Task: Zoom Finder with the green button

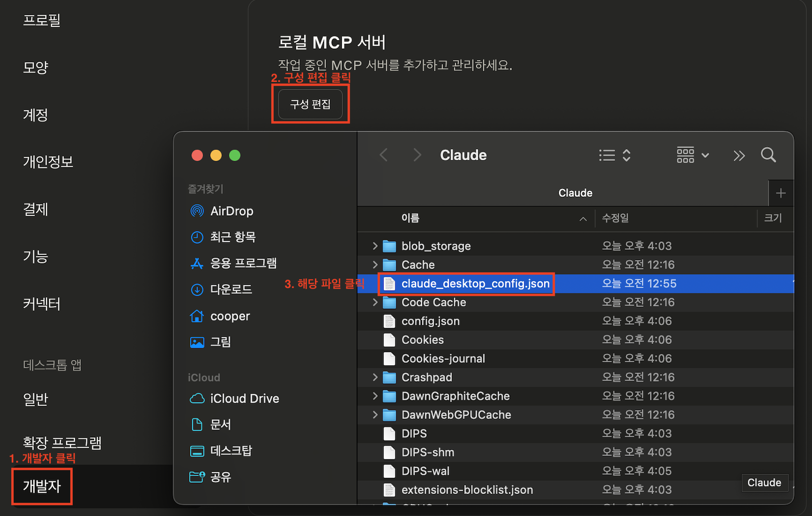Action: (235, 155)
